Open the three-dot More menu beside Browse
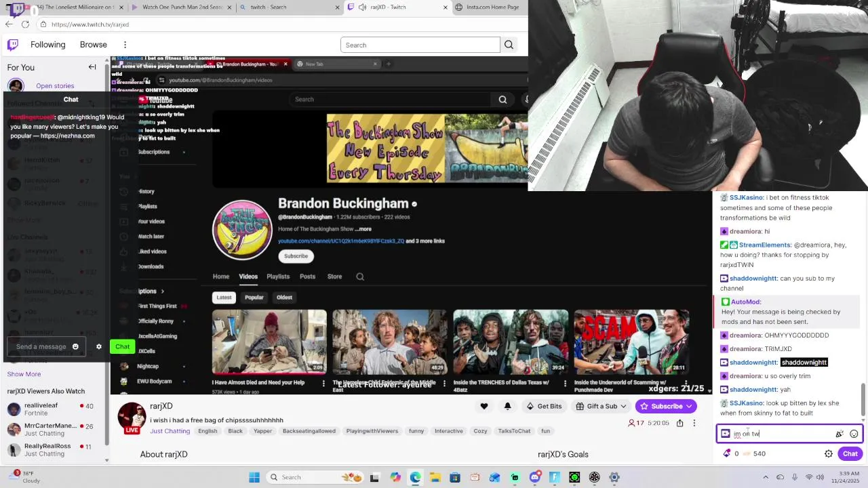The width and height of the screenshot is (868, 488). (125, 45)
